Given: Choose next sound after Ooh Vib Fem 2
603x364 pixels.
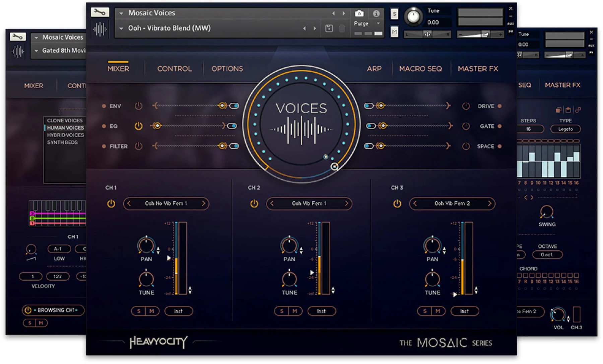Looking at the screenshot, I should pos(489,203).
